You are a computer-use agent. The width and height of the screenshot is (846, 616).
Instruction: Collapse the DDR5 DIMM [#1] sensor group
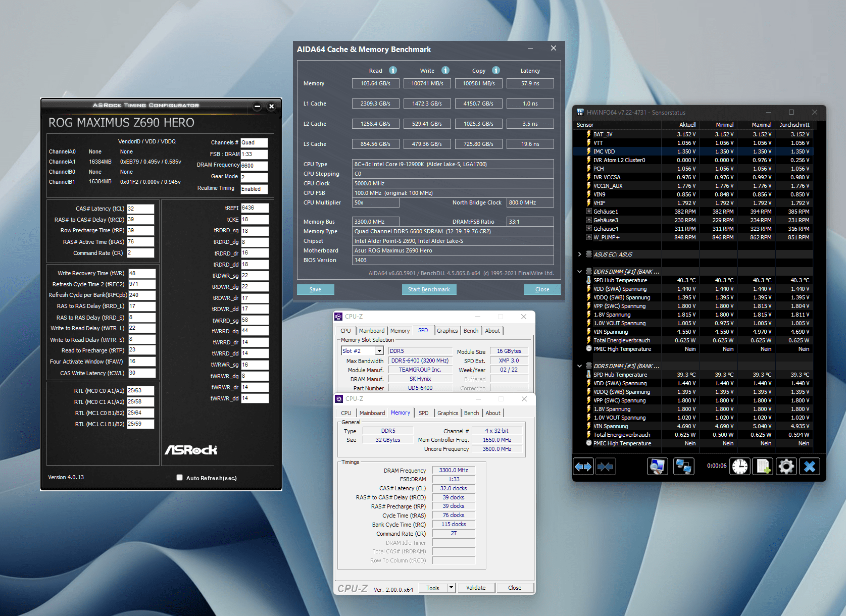point(579,272)
